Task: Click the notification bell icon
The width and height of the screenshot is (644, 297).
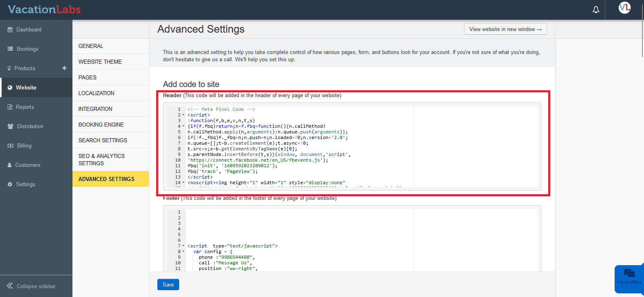Action: pyautogui.click(x=596, y=10)
